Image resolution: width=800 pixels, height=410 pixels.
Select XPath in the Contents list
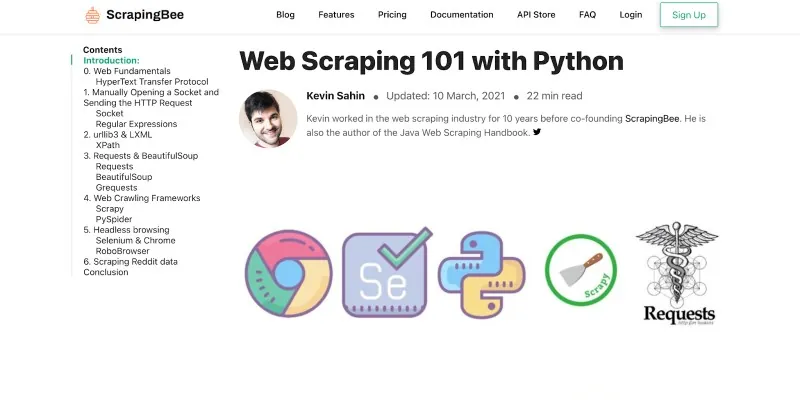[x=108, y=145]
